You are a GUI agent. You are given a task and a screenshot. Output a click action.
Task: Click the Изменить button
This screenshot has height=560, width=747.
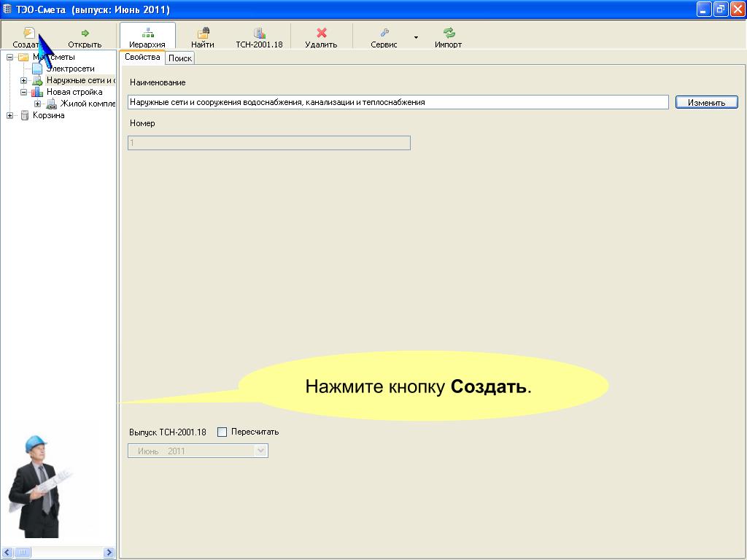click(x=706, y=102)
